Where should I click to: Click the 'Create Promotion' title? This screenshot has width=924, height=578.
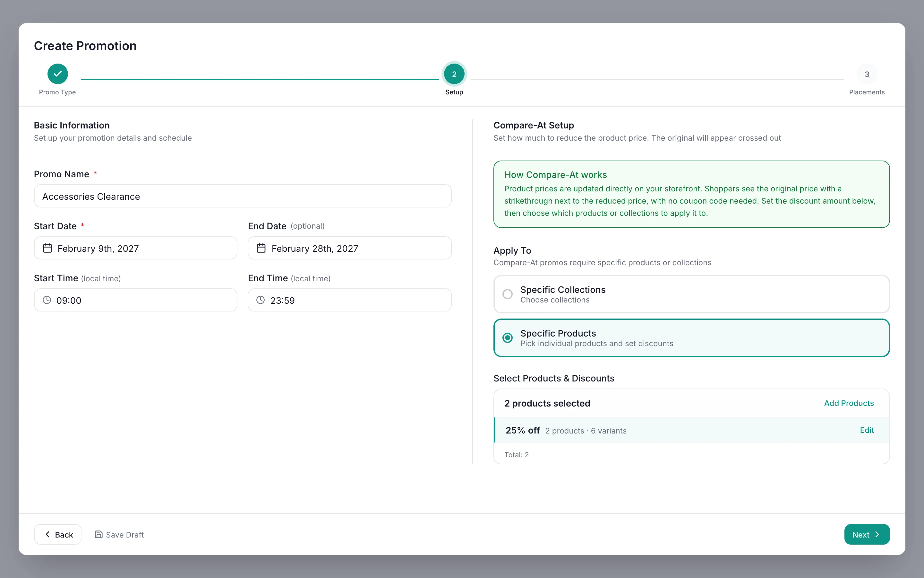85,46
